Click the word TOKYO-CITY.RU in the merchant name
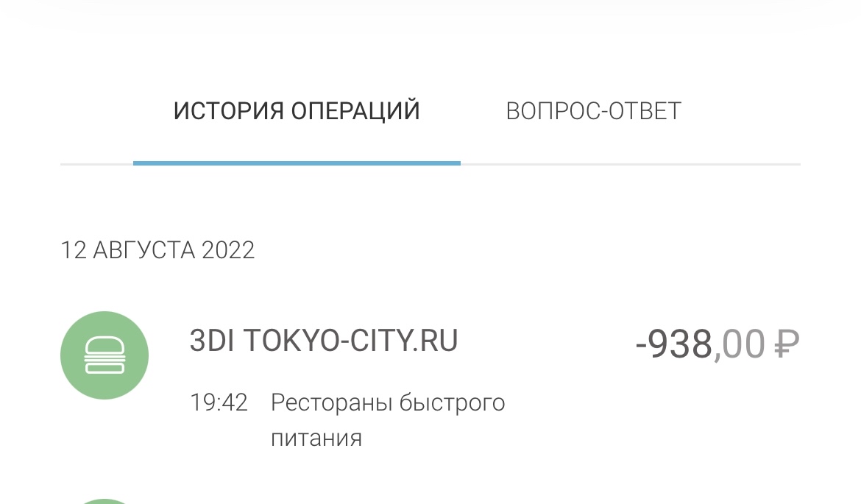861x504 pixels. point(350,341)
